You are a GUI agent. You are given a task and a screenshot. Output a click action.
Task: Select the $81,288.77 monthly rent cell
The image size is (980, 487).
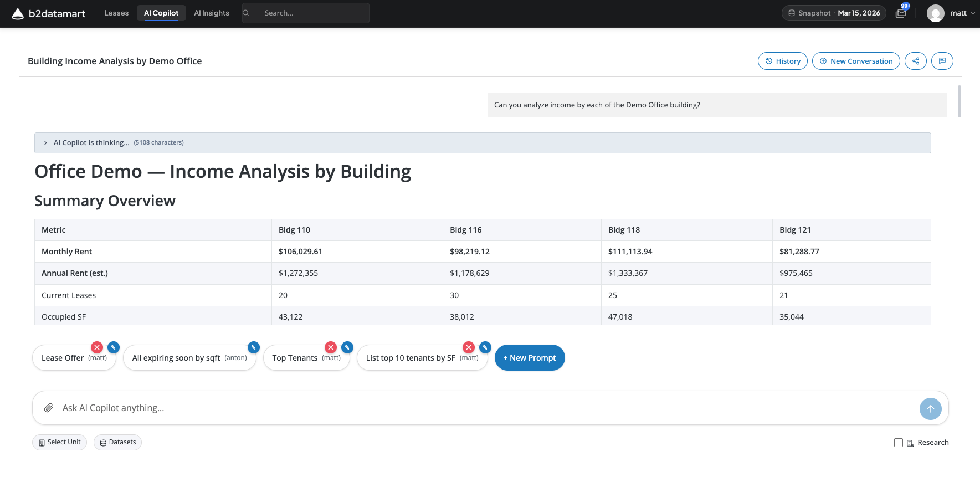click(852, 252)
